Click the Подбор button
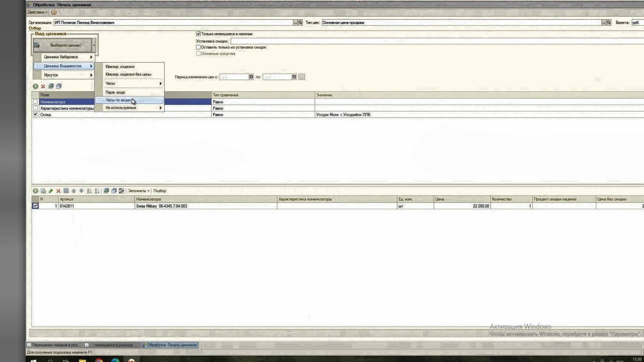Image resolution: width=644 pixels, height=362 pixels. click(160, 191)
